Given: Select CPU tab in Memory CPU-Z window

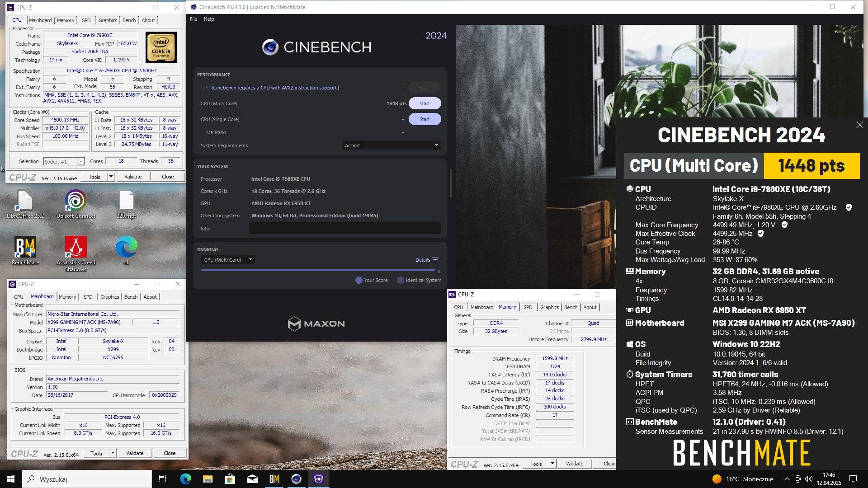Looking at the screenshot, I should (x=458, y=307).
